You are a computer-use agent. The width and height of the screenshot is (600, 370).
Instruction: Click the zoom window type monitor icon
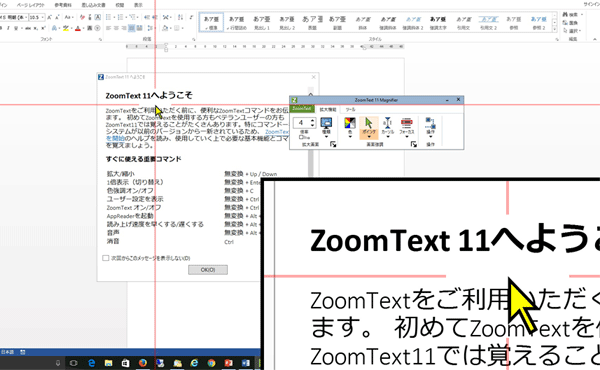(326, 123)
